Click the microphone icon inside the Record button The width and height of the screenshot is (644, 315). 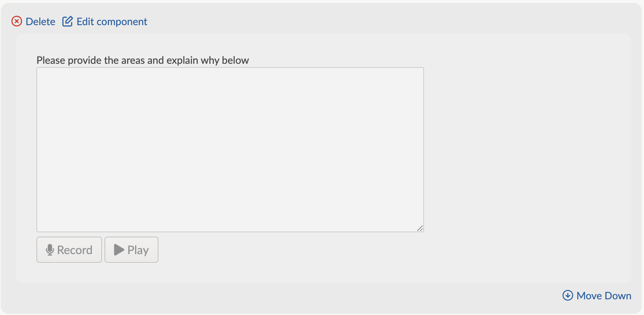click(x=50, y=250)
